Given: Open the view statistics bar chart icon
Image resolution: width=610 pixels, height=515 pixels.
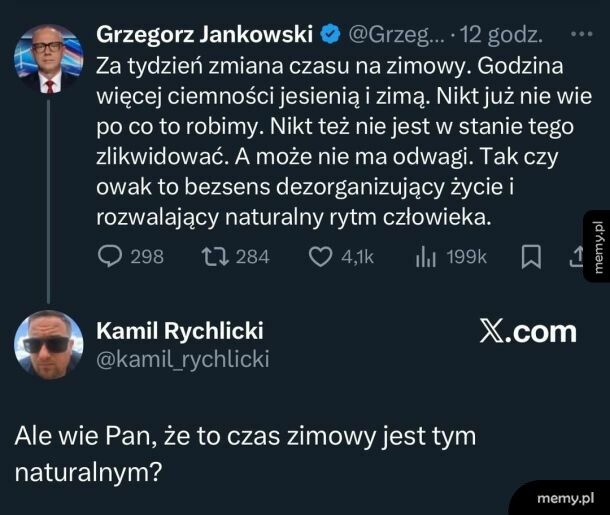Looking at the screenshot, I should 423,258.
